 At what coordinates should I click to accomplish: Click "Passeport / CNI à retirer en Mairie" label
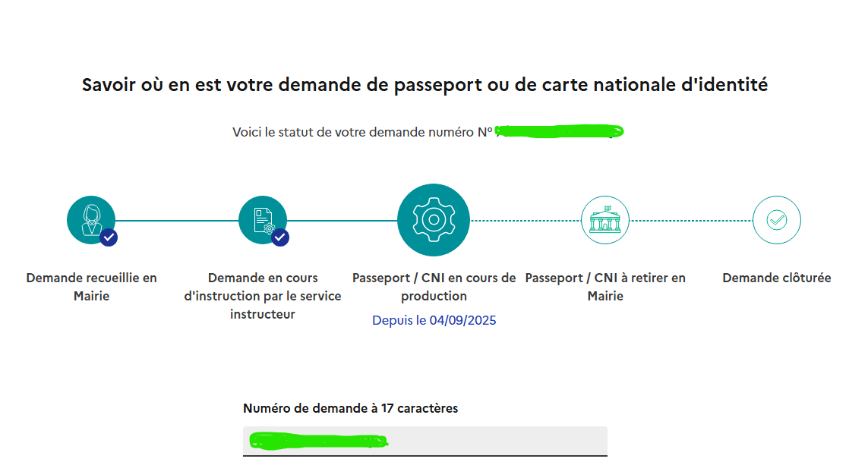[605, 287]
